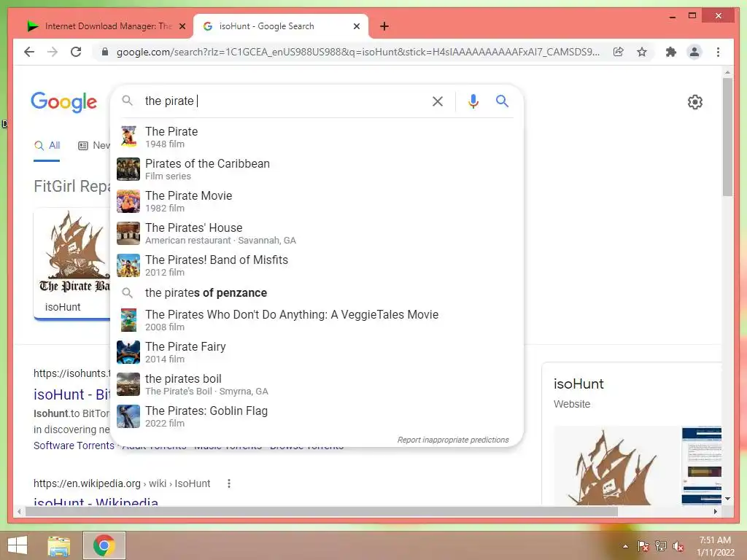Open Chrome's three-dot menu
This screenshot has width=747, height=560.
tap(718, 52)
